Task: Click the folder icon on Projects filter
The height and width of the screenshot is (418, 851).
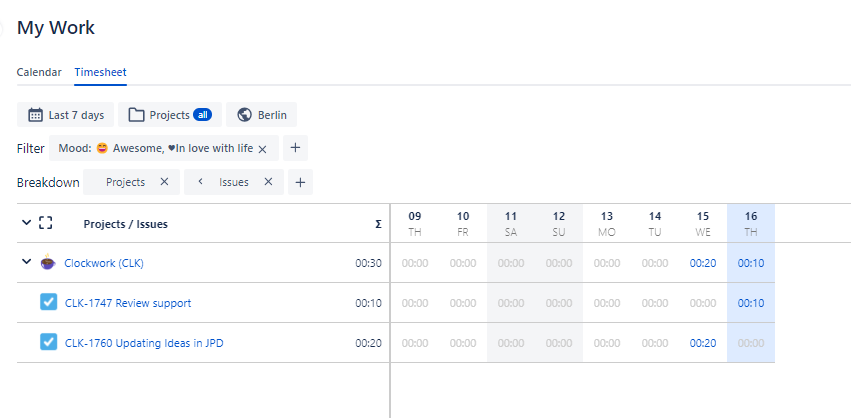Action: coord(136,115)
